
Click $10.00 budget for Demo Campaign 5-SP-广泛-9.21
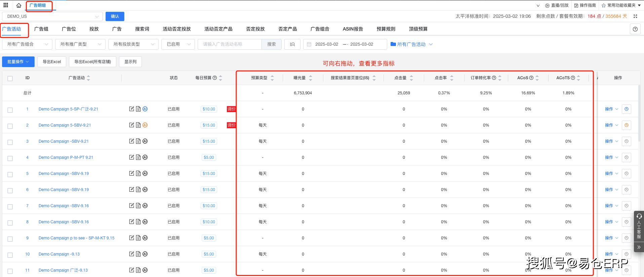(209, 109)
